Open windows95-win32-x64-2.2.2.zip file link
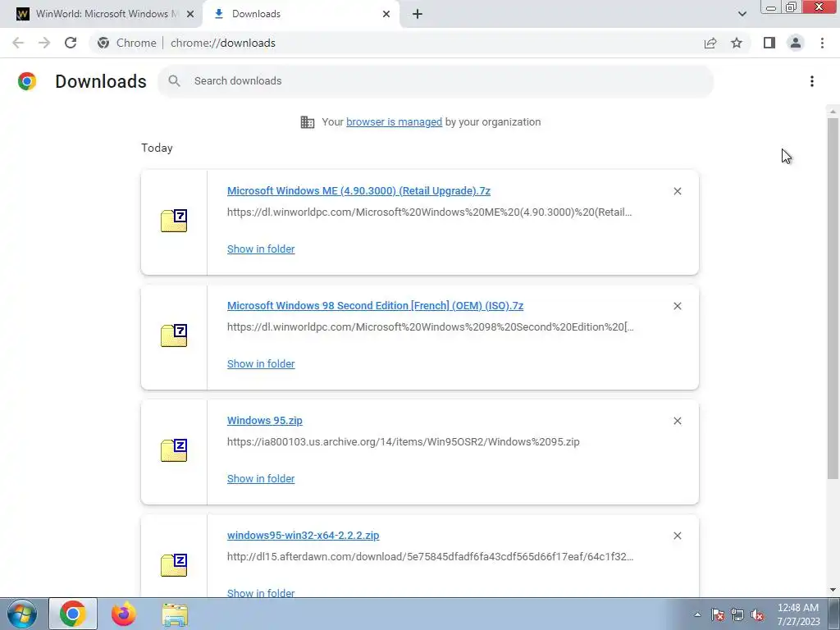 coord(303,536)
